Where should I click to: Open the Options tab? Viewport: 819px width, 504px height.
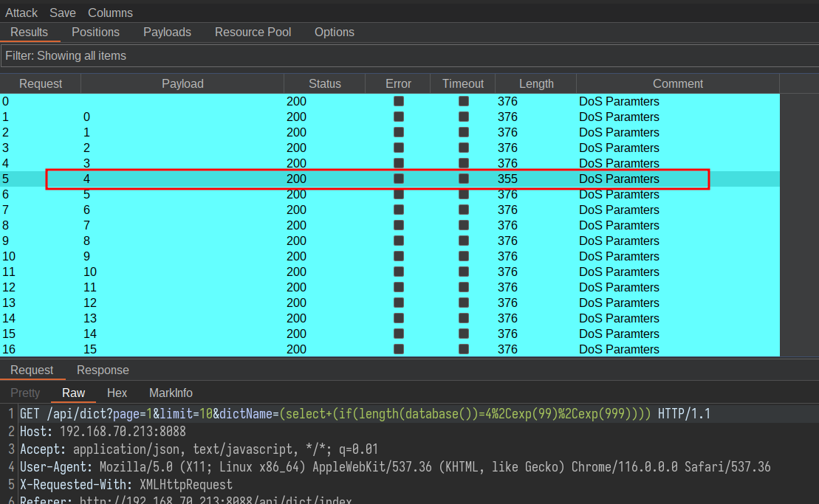tap(335, 32)
